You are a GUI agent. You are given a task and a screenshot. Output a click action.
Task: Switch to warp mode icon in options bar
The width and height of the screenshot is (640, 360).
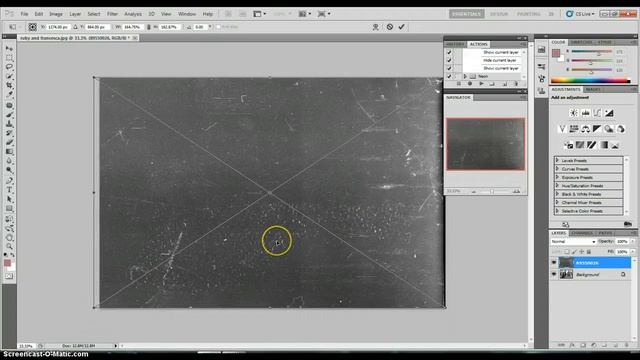tap(376, 27)
